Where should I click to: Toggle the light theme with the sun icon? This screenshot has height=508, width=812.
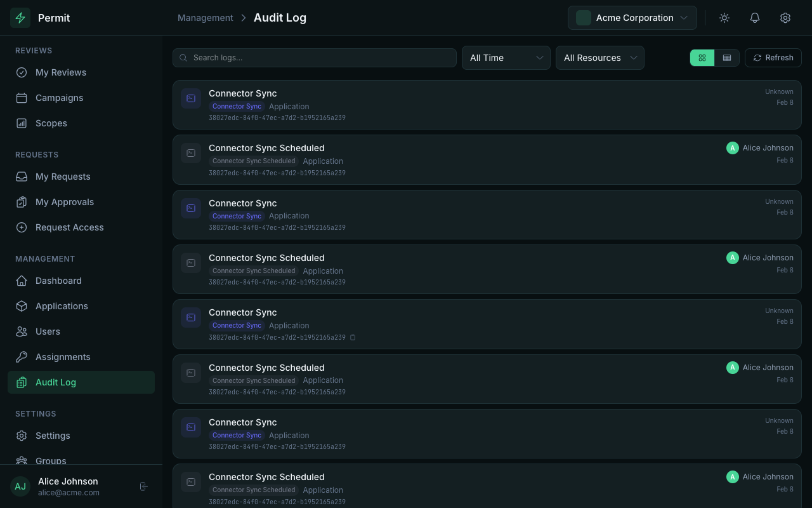pos(724,18)
